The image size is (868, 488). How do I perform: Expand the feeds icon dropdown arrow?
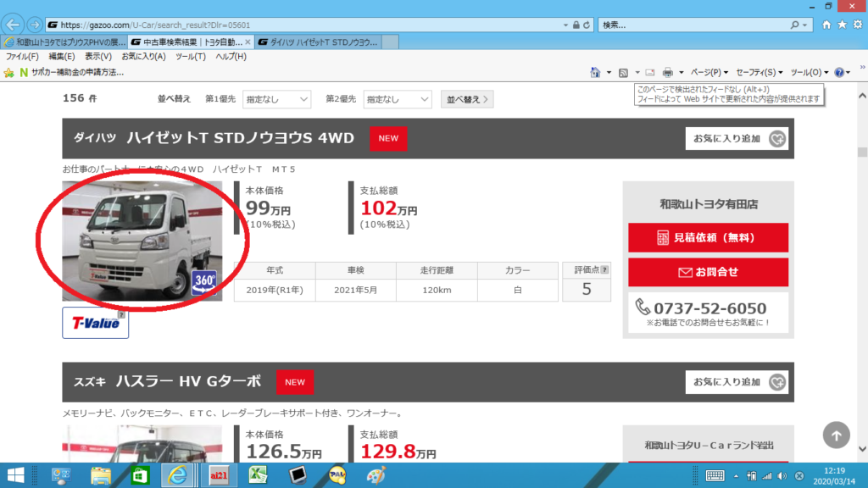pos(637,73)
